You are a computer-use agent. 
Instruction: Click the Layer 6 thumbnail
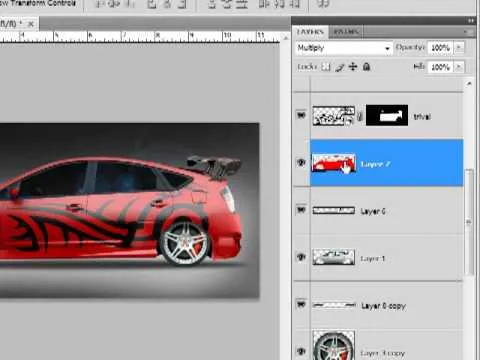coord(334,210)
